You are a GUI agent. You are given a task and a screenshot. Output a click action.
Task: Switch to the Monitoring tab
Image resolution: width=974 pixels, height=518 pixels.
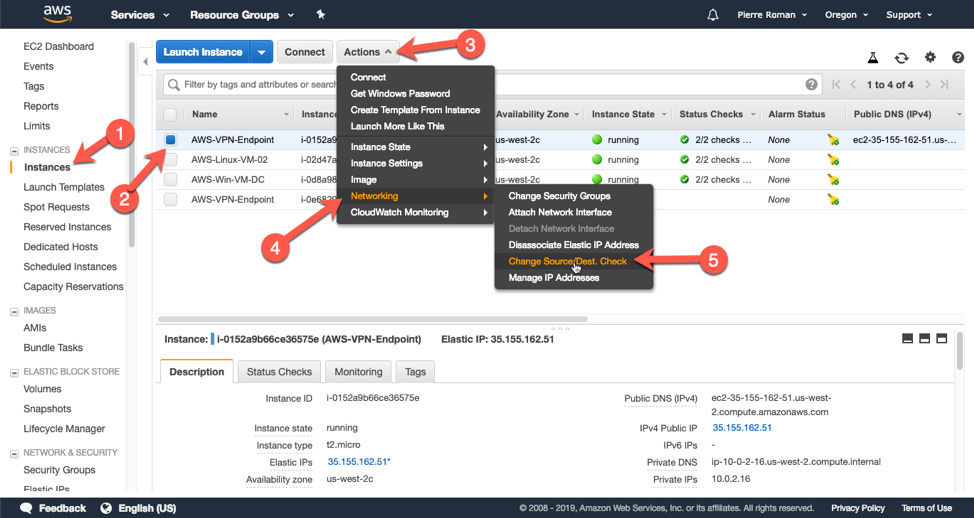tap(358, 371)
